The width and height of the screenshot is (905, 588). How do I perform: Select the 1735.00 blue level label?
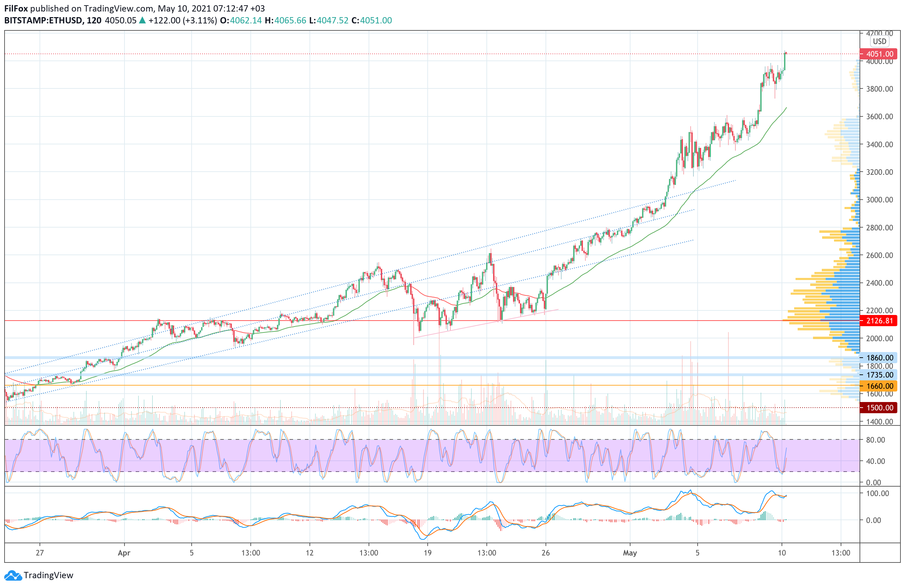pyautogui.click(x=879, y=375)
